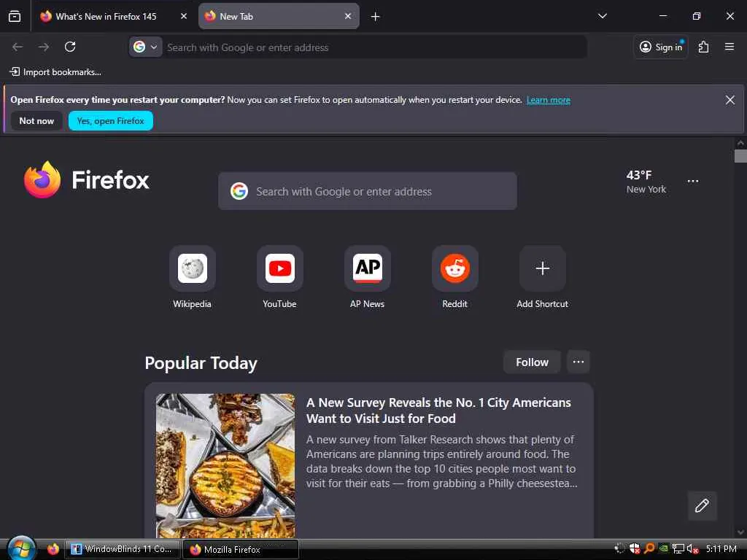This screenshot has width=747, height=560.
Task: Follow the Popular Today topic
Action: point(532,362)
